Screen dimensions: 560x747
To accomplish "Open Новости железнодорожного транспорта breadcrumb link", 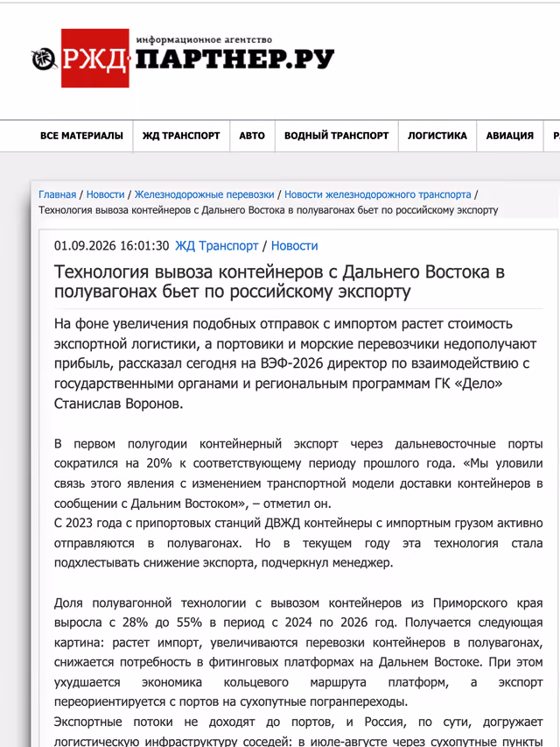I will tap(378, 194).
